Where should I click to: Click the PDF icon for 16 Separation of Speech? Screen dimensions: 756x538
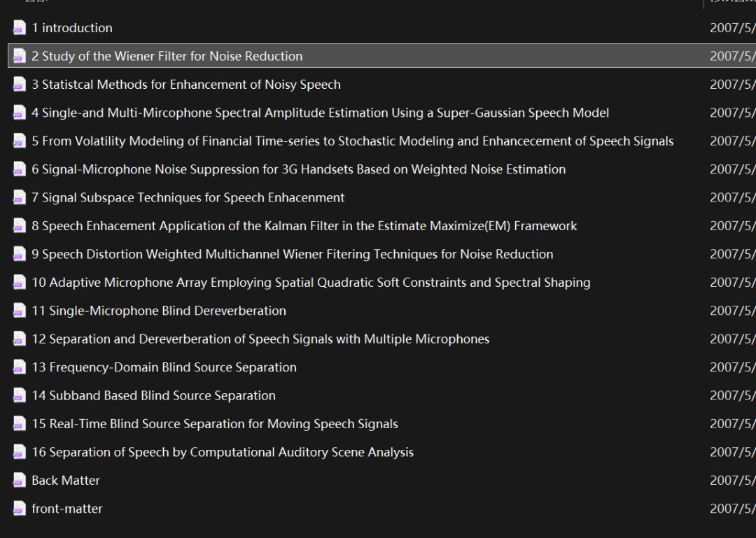click(20, 452)
